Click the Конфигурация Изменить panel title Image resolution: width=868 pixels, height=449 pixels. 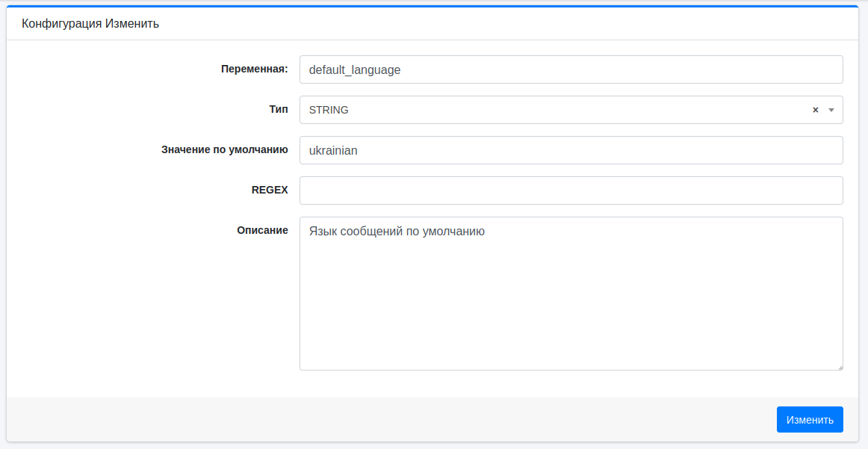90,24
